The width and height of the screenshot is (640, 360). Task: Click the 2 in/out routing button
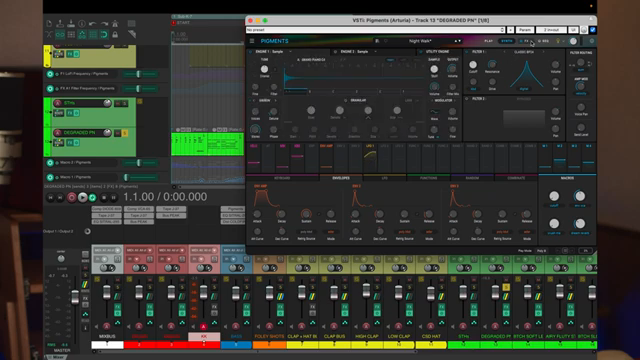click(x=551, y=30)
